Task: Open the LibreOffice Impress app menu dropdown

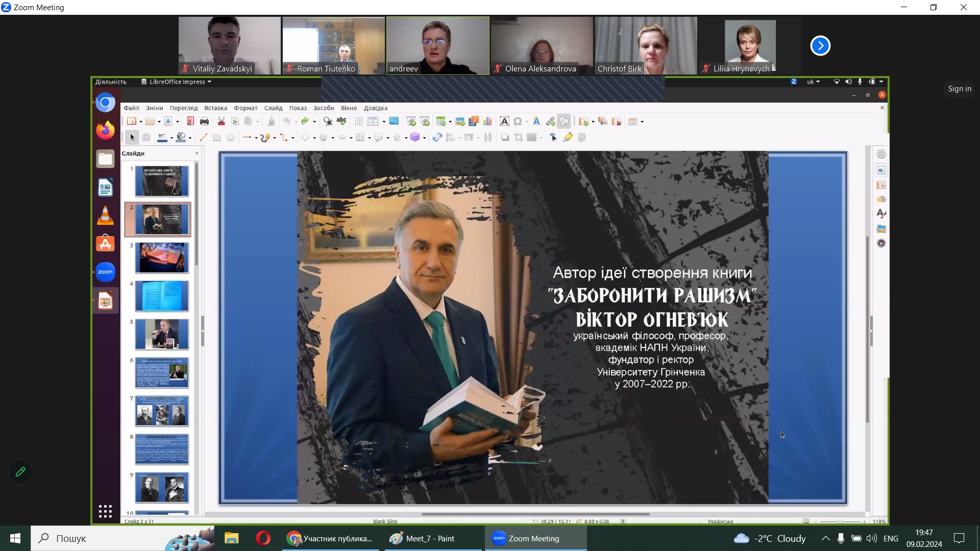Action: pyautogui.click(x=176, y=82)
